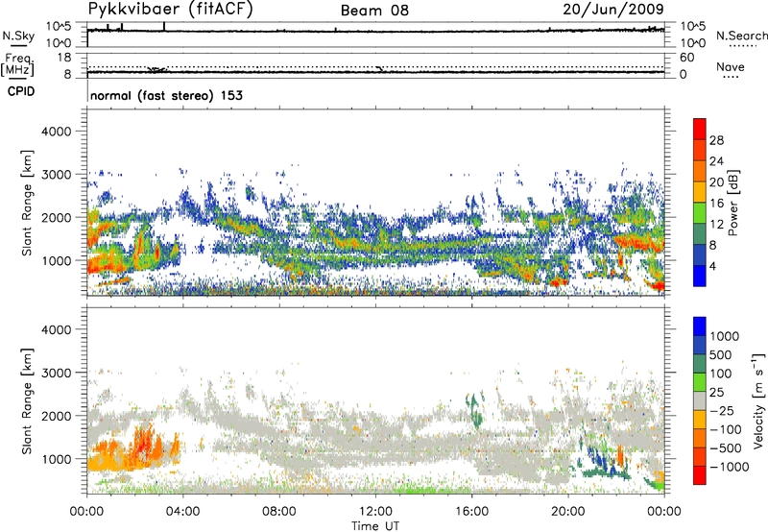Click the 100 tick on Velocity colorbar
Screen dimensions: 768x532
click(721, 374)
